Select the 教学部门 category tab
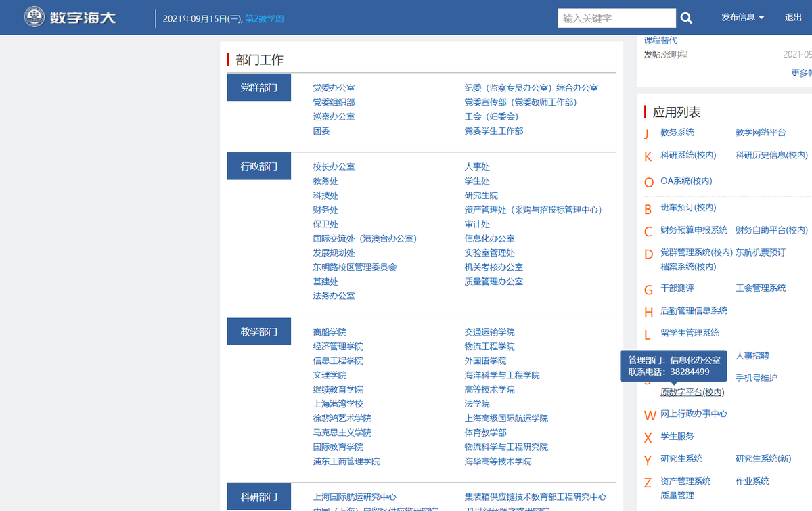 click(259, 332)
